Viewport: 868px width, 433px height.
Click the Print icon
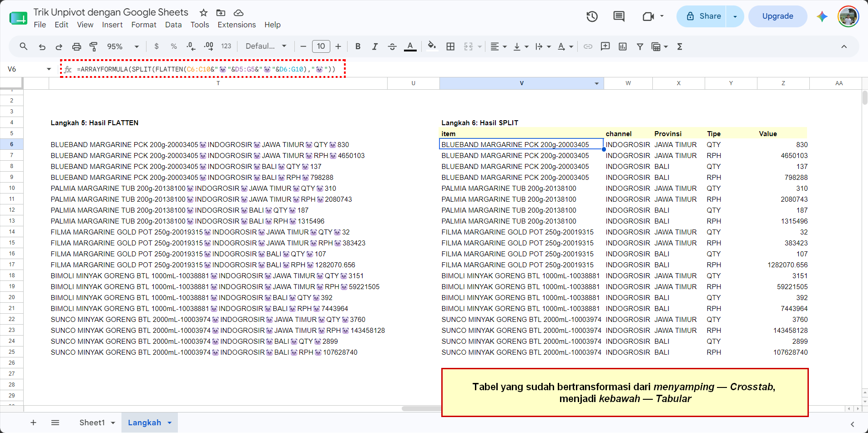(76, 46)
